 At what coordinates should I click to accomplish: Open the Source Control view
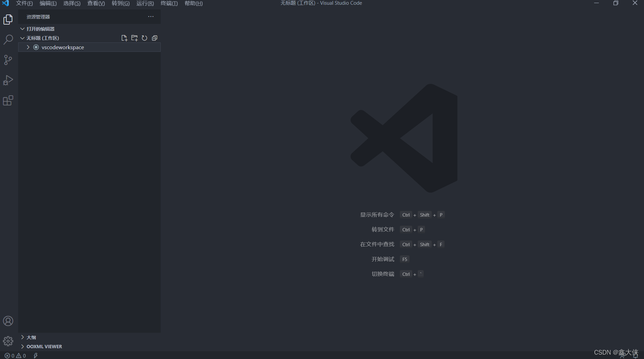click(x=8, y=60)
